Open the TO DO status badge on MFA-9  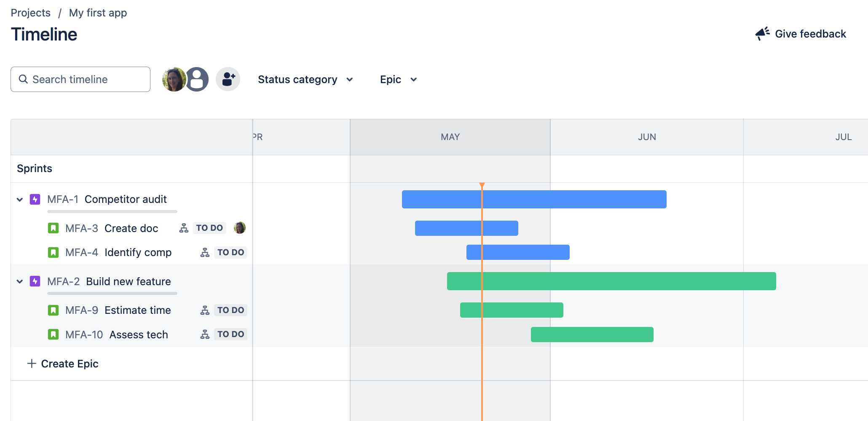pyautogui.click(x=230, y=310)
